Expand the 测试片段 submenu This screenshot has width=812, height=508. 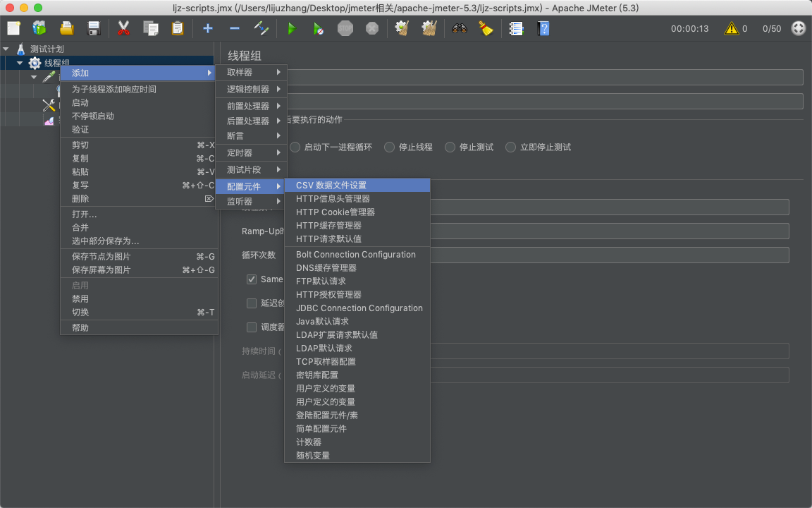tap(251, 169)
